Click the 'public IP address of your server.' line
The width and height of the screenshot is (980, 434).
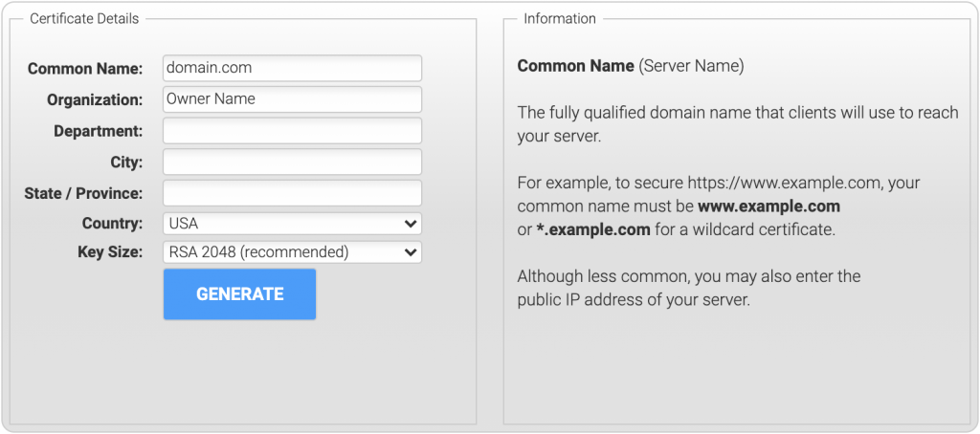click(634, 300)
